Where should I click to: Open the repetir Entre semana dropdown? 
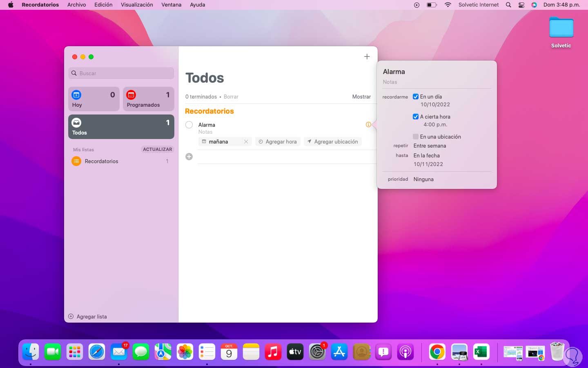point(430,146)
